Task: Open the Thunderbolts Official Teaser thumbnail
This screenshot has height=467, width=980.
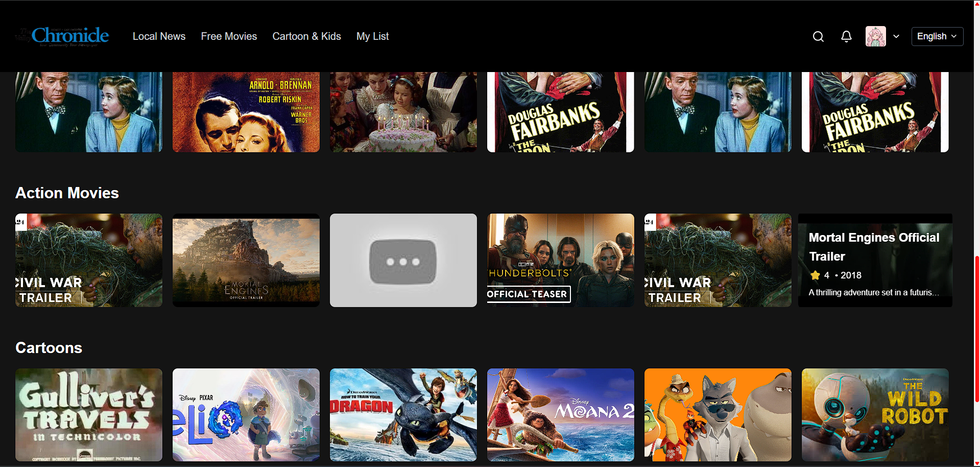Action: coord(561,260)
